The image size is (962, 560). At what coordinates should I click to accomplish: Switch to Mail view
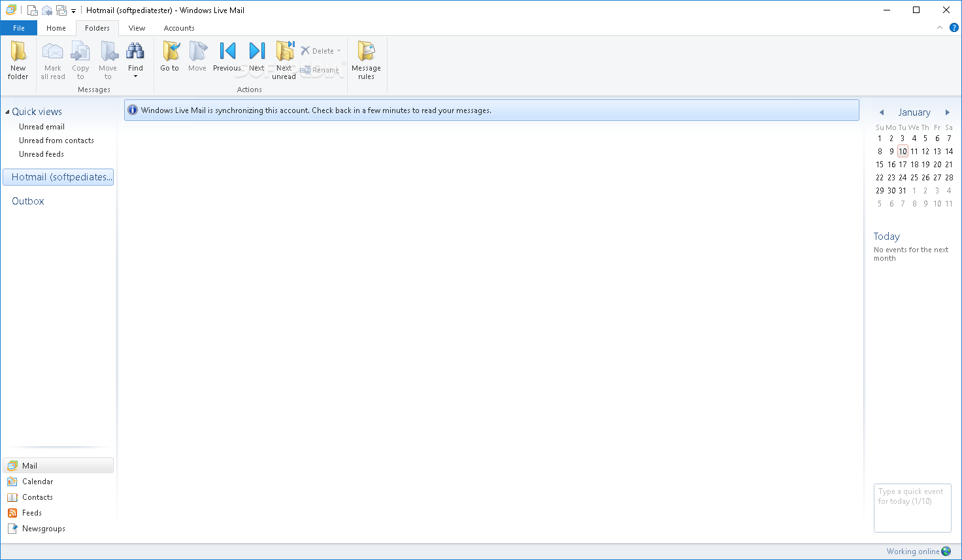click(58, 466)
